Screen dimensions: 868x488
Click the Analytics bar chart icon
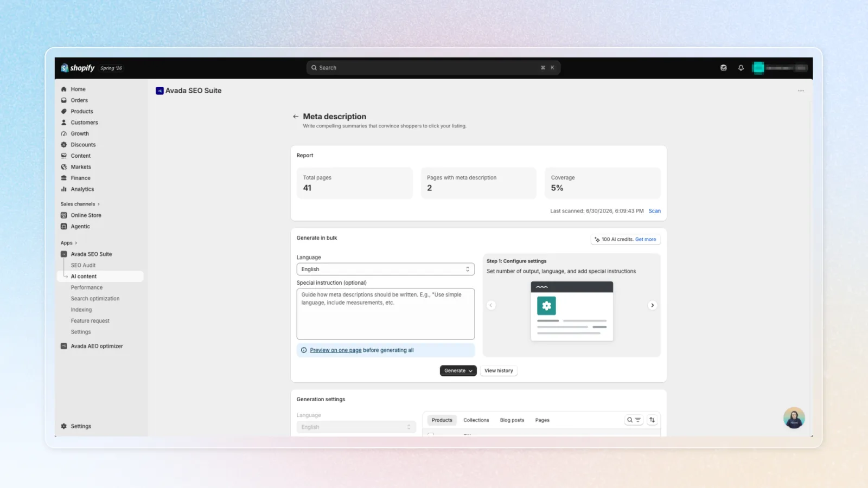(x=64, y=189)
